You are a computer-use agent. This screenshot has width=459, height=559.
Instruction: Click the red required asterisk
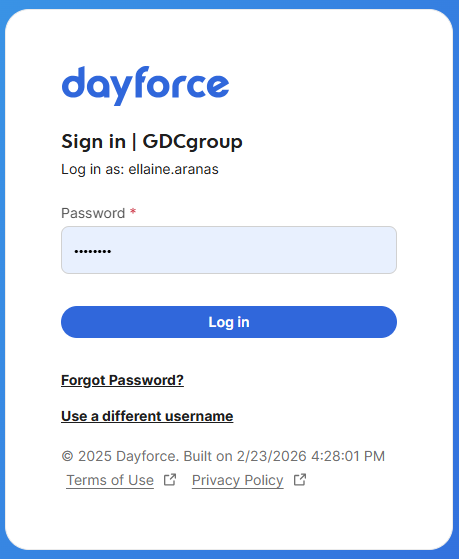click(133, 212)
